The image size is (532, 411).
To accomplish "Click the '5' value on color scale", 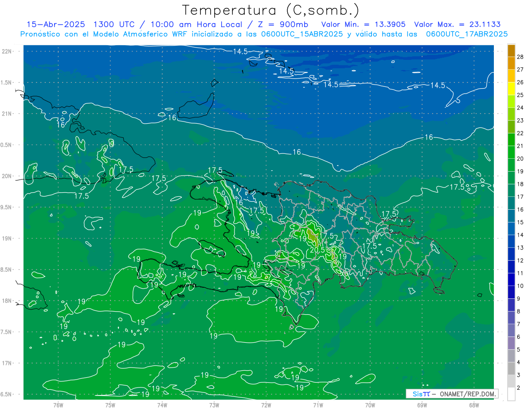I will 519,350.
